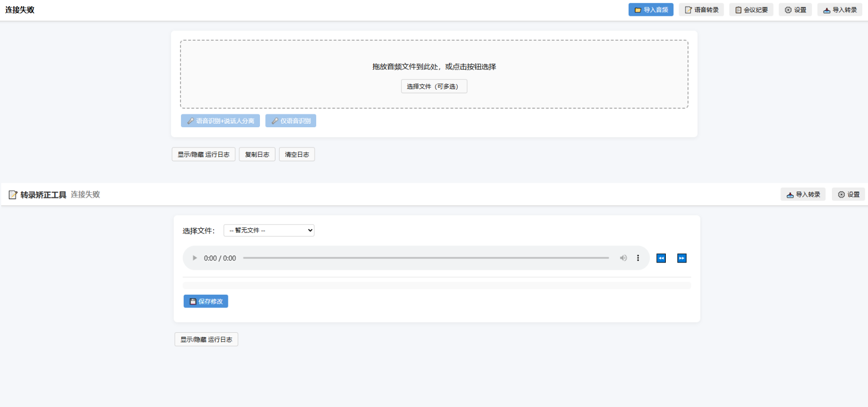Click 导入转录 in the 转录矫正工具 bar
This screenshot has width=868, height=407.
pos(803,194)
